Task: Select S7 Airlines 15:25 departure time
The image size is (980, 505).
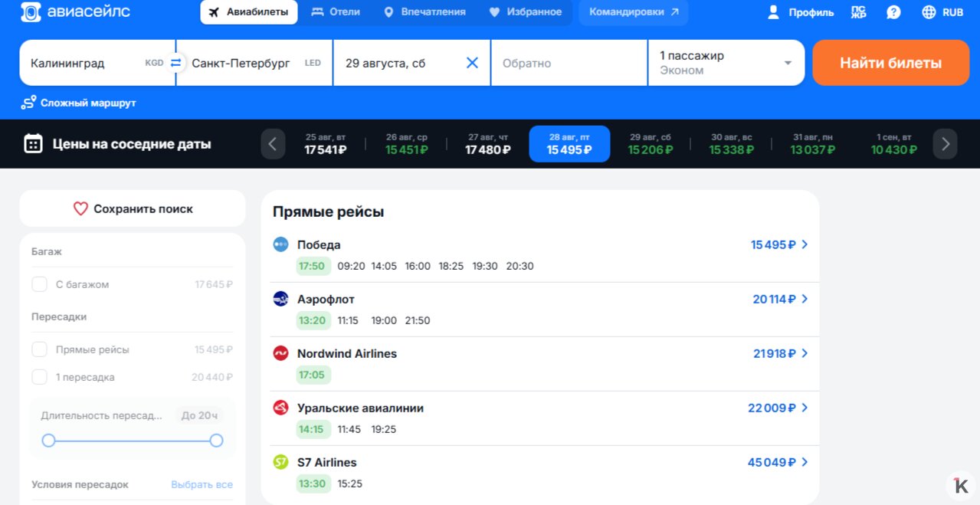Action: pyautogui.click(x=350, y=484)
